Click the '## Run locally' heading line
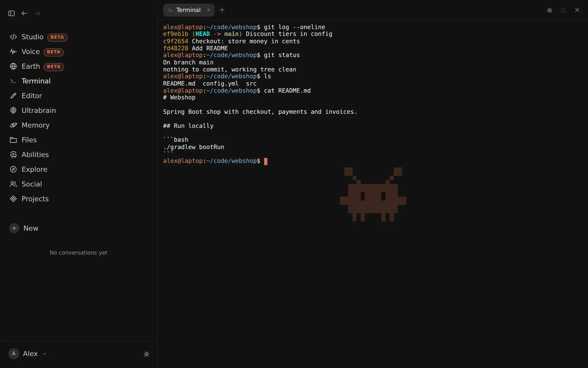Viewport: 588px width, 368px height. click(x=188, y=126)
